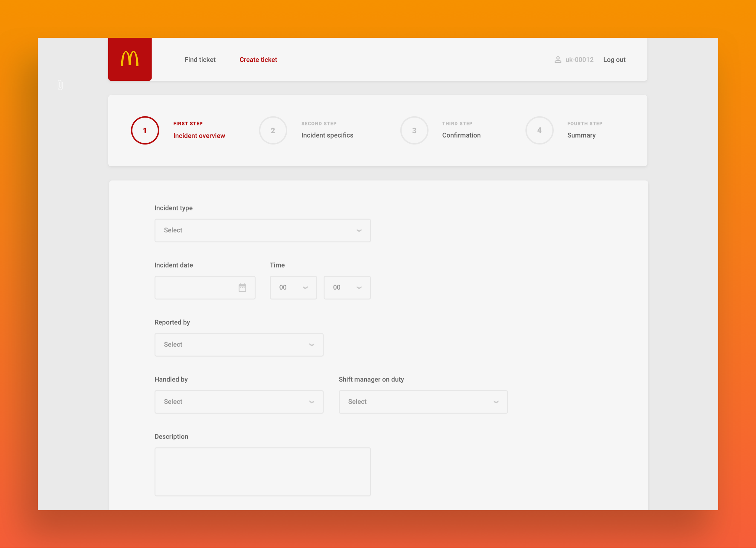Click Shift manager on duty label

coord(371,379)
